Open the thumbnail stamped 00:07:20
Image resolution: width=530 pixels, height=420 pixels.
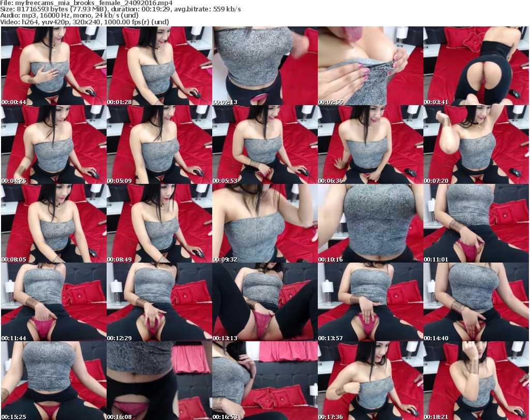coord(476,145)
